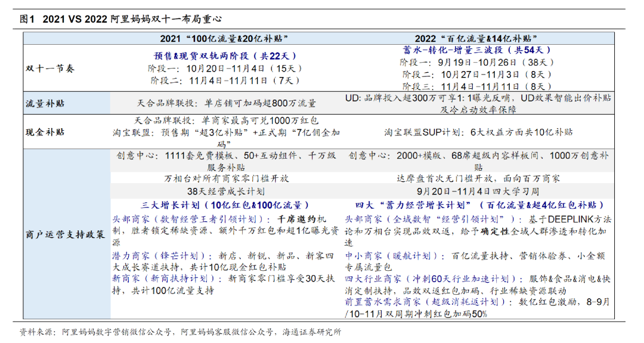Click blue text '中小商家（暖航计划）'
Screen dimensions: 644x343
[393, 256]
